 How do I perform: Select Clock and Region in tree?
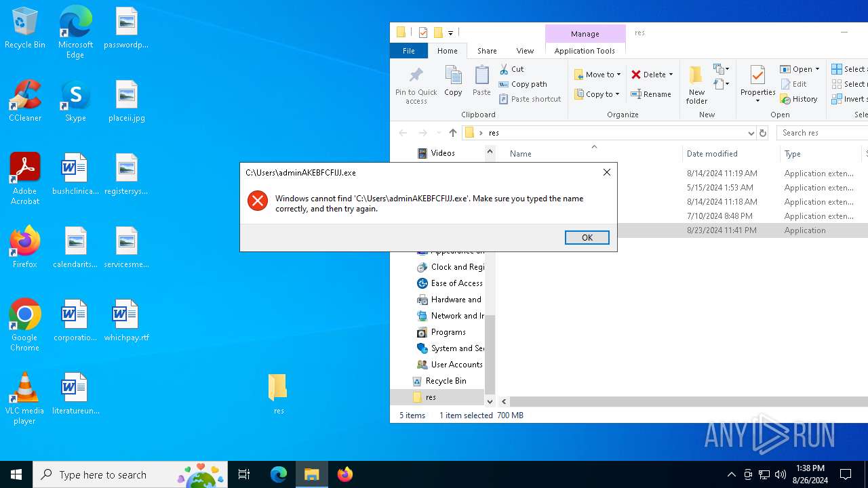point(450,267)
